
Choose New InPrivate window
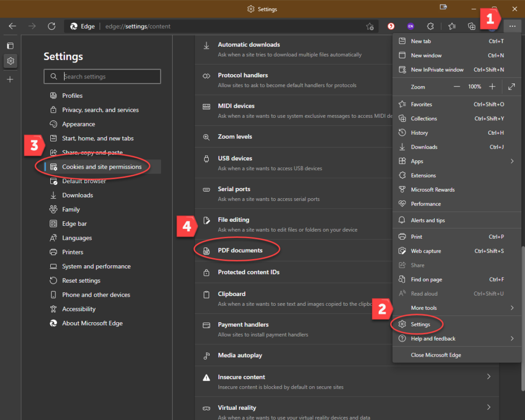(x=437, y=70)
